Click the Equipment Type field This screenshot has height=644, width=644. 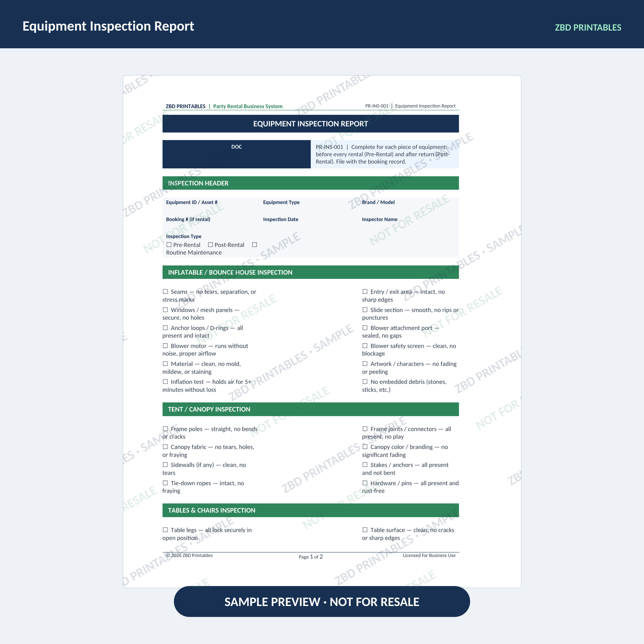[x=311, y=206]
